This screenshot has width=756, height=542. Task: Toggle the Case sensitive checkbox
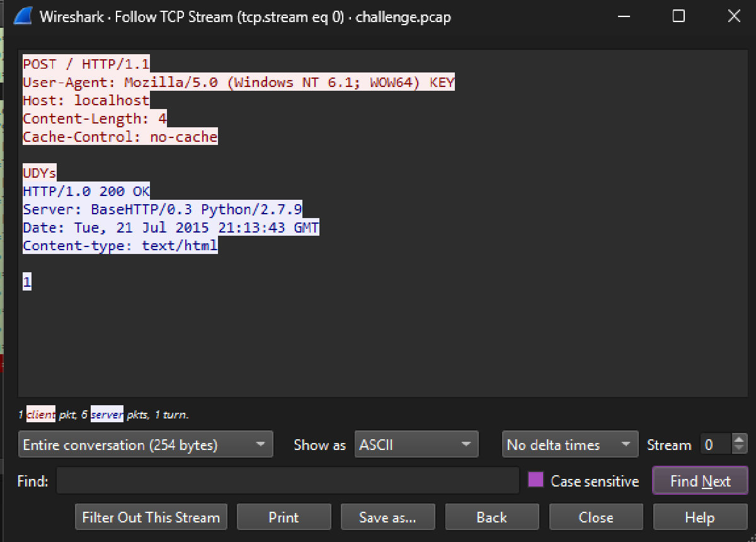pyautogui.click(x=535, y=480)
